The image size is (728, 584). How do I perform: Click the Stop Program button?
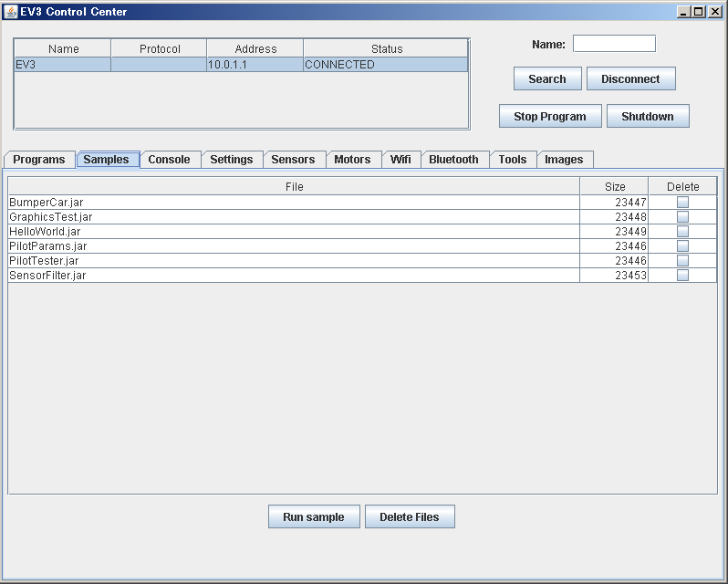(550, 116)
